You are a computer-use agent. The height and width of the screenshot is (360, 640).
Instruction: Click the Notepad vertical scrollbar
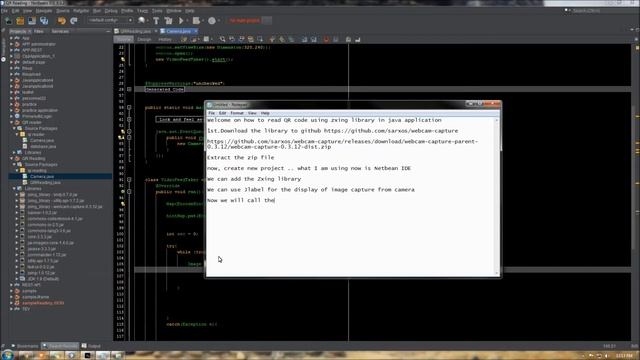click(x=497, y=196)
